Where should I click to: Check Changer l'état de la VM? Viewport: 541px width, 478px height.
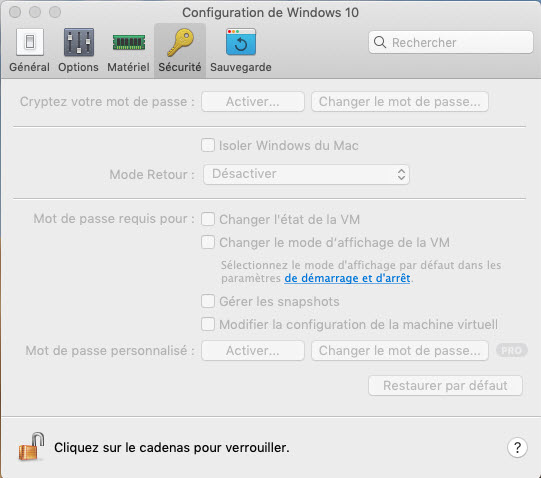click(x=208, y=219)
